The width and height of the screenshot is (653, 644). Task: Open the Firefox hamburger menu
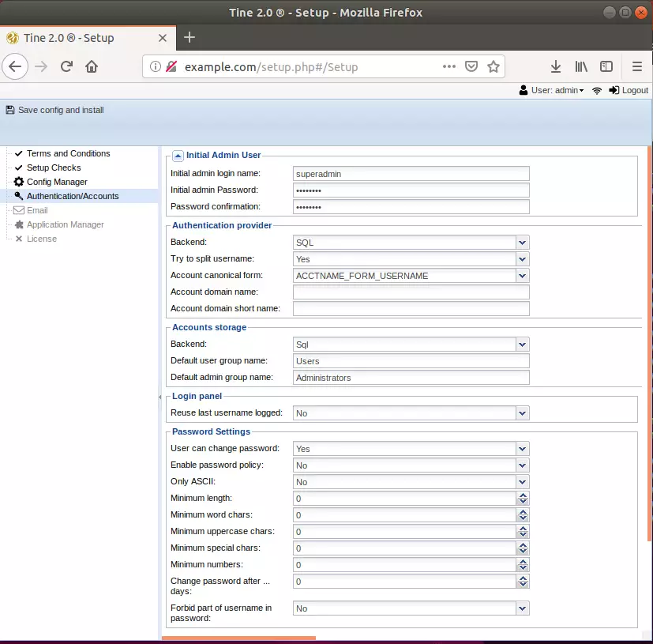pyautogui.click(x=636, y=66)
